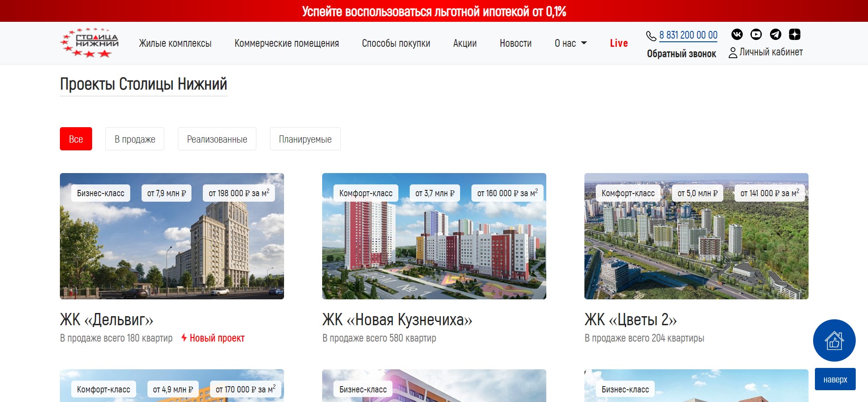Click В продаже всего 180 квартир text
The image size is (868, 402).
116,338
